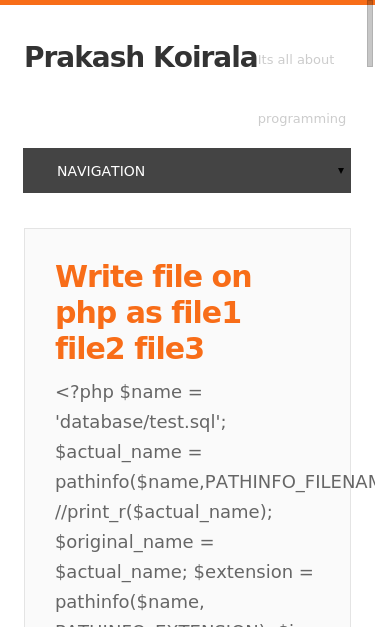Click the '$actual_name =' line of the code
This screenshot has height=627, width=375.
(x=129, y=452)
